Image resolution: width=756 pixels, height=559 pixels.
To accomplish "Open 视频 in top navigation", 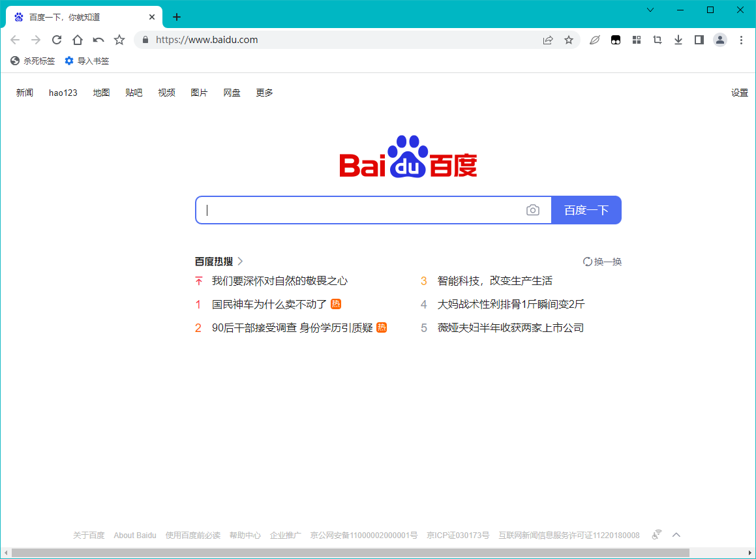I will (167, 93).
